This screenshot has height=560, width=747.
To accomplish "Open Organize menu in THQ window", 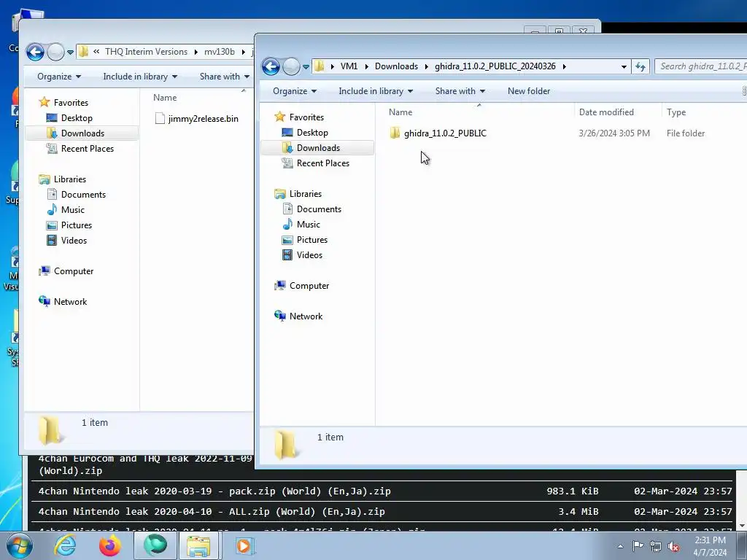I will 59,76.
